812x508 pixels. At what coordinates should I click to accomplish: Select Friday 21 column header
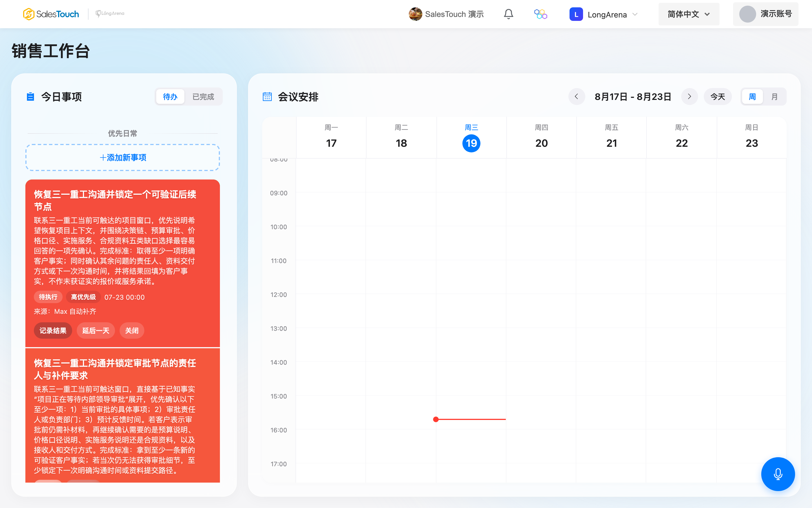612,137
